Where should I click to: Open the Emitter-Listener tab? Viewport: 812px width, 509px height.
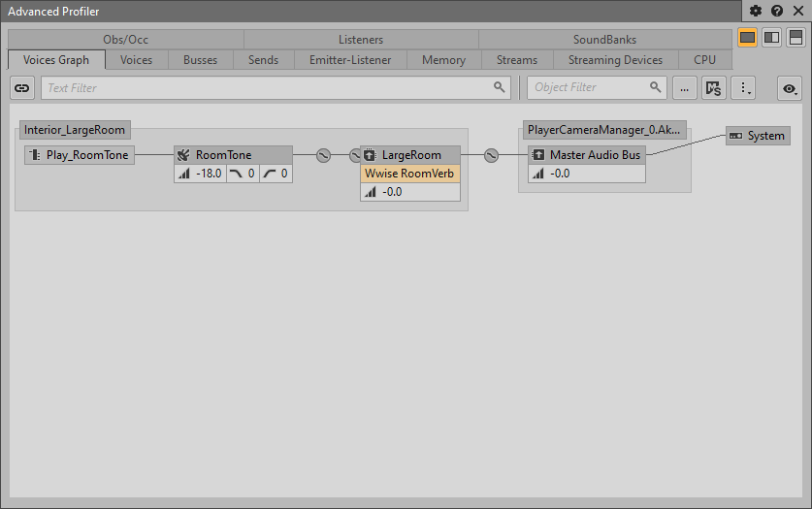[x=350, y=60]
